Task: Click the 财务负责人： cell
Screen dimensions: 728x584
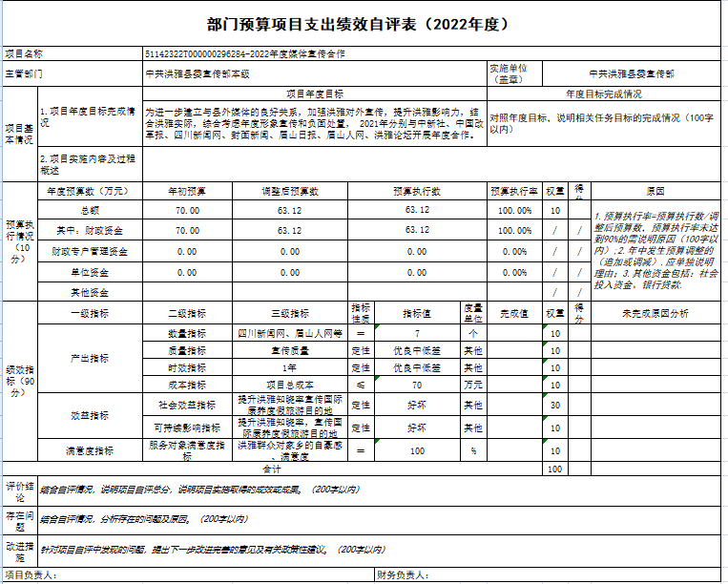Action: pos(548,575)
